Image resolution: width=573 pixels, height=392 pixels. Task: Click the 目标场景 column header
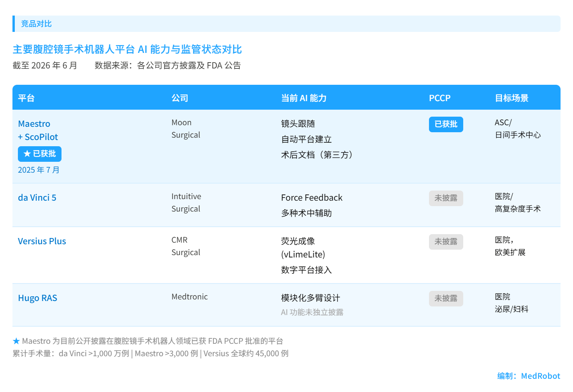(x=511, y=98)
